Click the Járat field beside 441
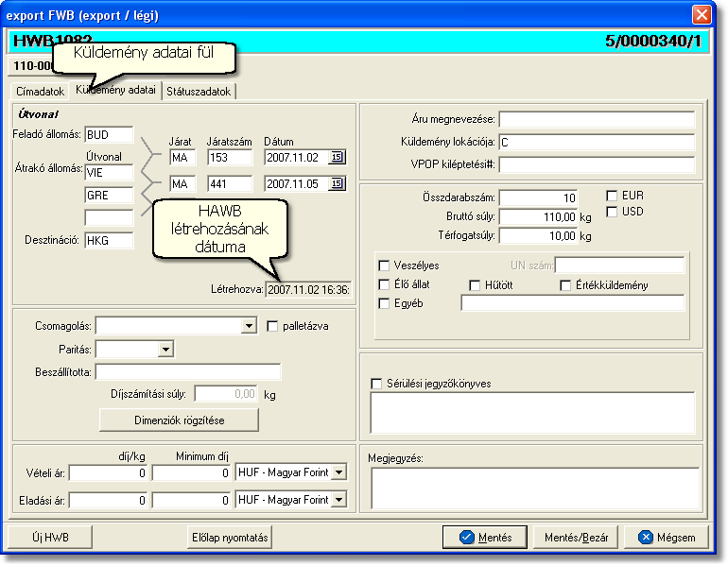This screenshot has height=566, width=728. pyautogui.click(x=182, y=184)
